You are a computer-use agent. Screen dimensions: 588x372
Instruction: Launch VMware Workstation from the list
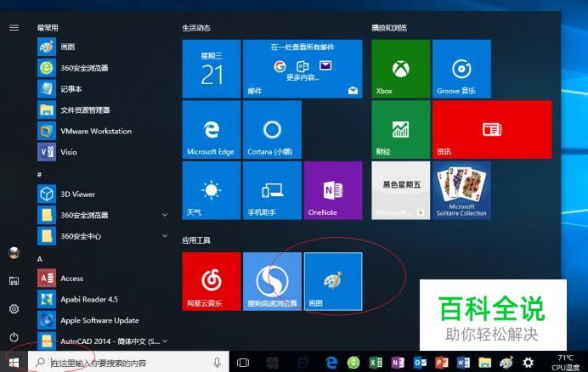[x=101, y=131]
